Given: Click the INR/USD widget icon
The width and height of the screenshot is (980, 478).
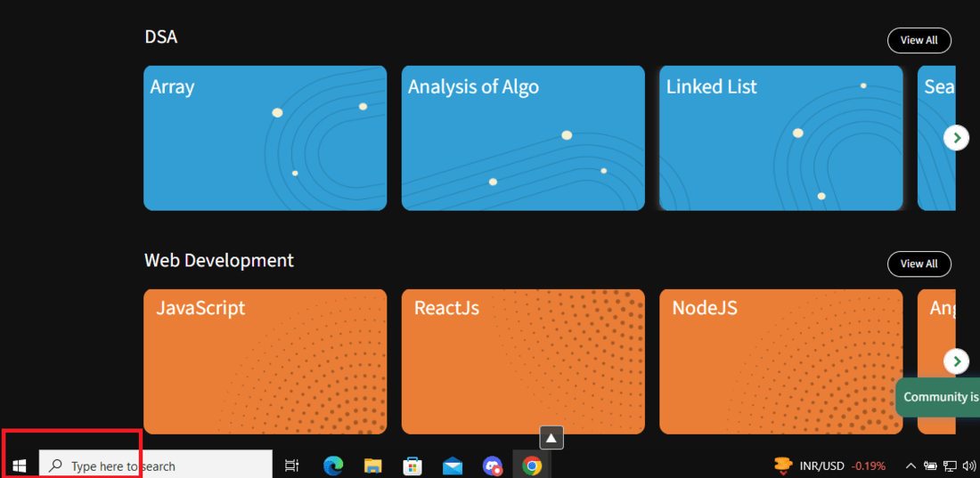Looking at the screenshot, I should 783,466.
